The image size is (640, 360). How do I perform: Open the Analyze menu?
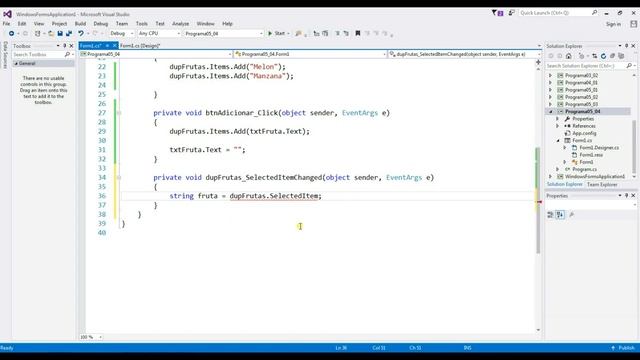(180, 24)
